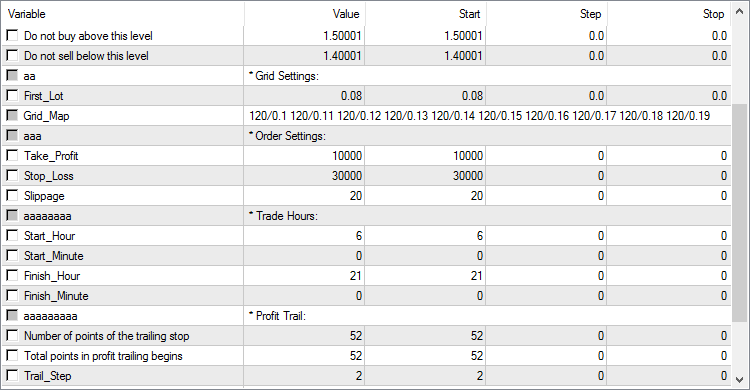Screen dimensions: 750x390
Task: Click the scrollbar up arrow
Action: tap(740, 12)
